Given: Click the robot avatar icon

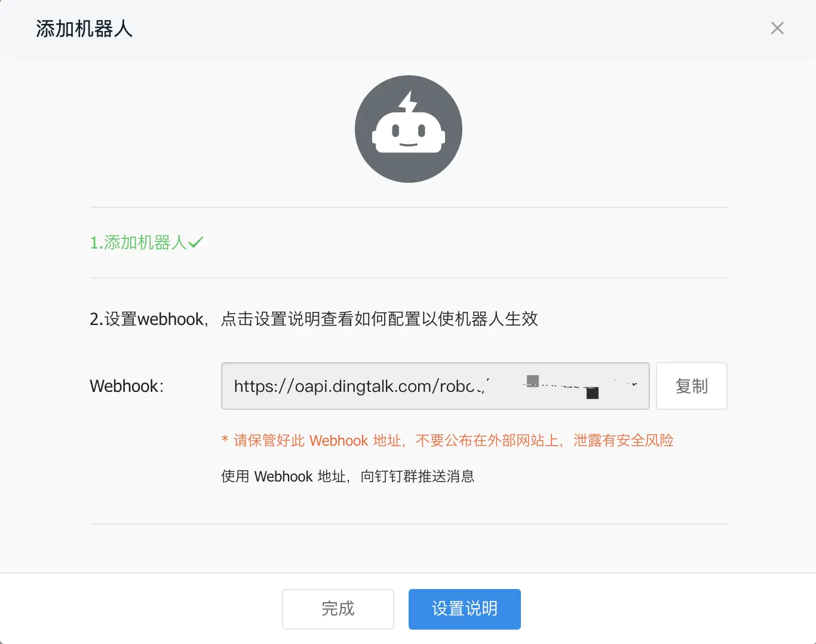Looking at the screenshot, I should click(x=408, y=129).
